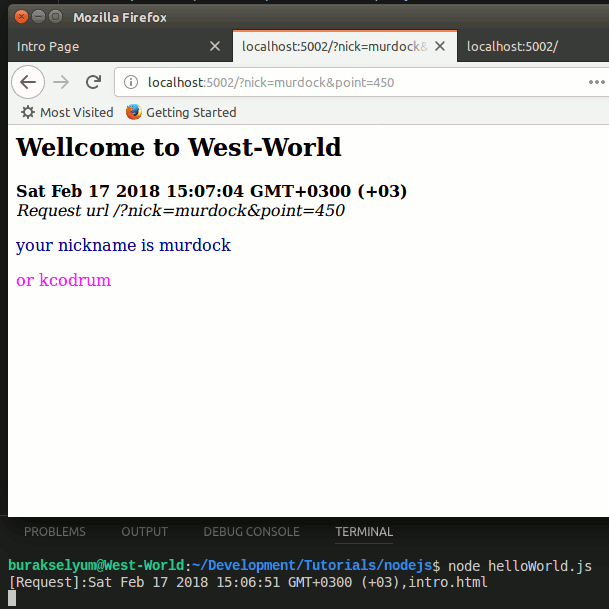Click the Most Visited gear icon
609x609 pixels.
[28, 112]
